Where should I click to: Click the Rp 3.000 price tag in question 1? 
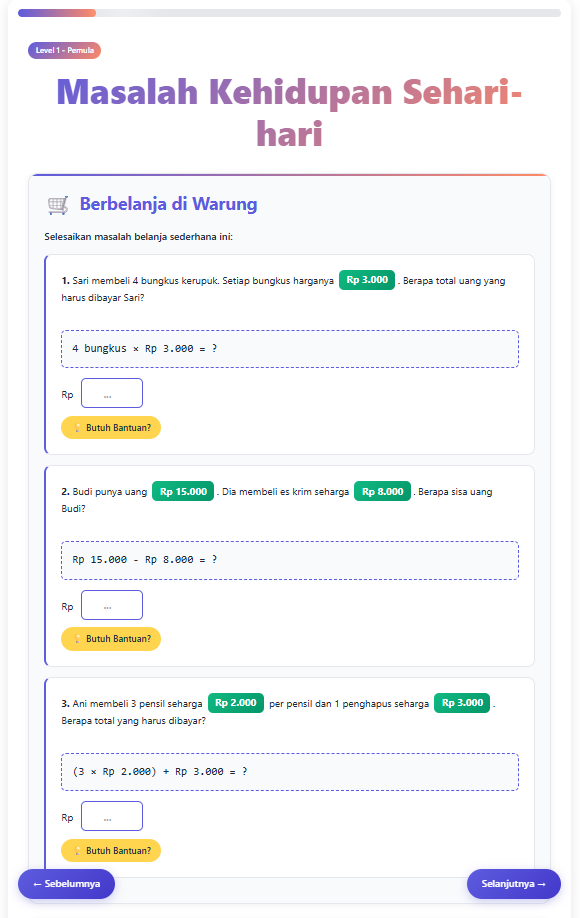[367, 280]
